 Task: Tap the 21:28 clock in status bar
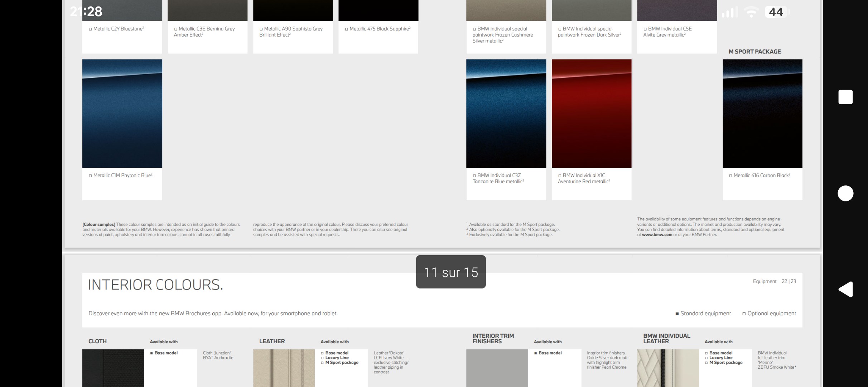coord(86,12)
